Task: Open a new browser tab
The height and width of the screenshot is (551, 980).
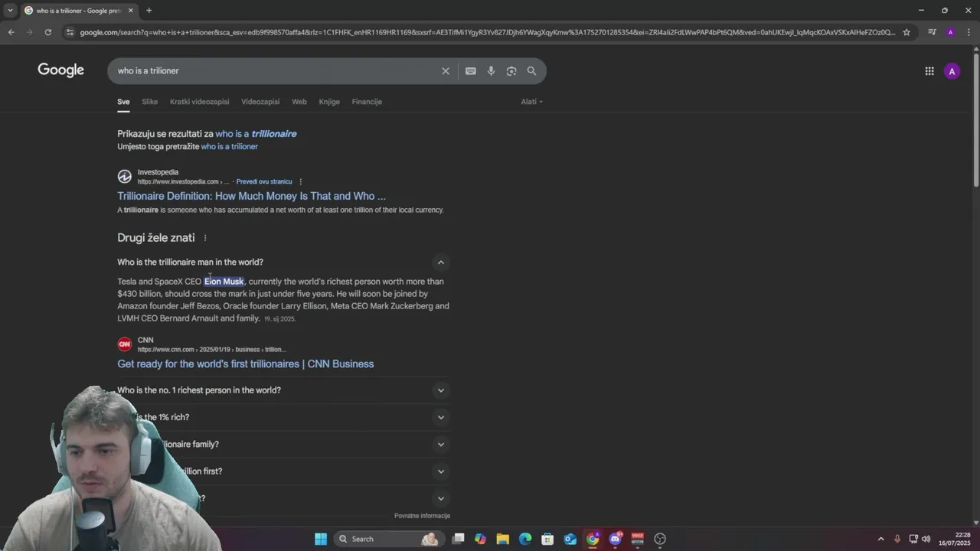Action: pyautogui.click(x=149, y=11)
